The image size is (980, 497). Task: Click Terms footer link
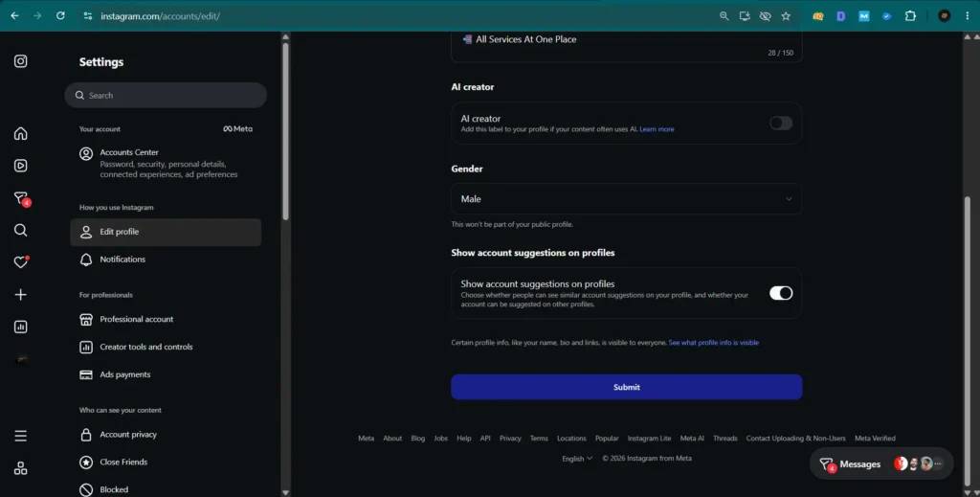(x=539, y=439)
